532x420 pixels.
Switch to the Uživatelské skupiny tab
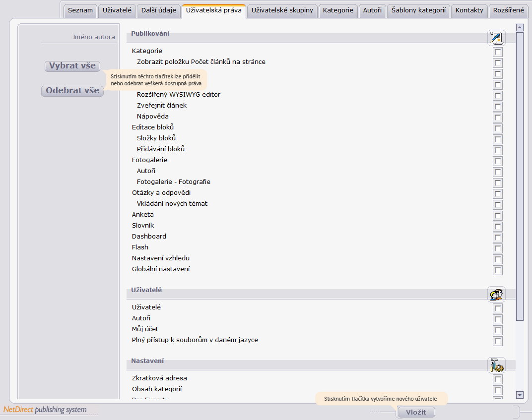282,10
